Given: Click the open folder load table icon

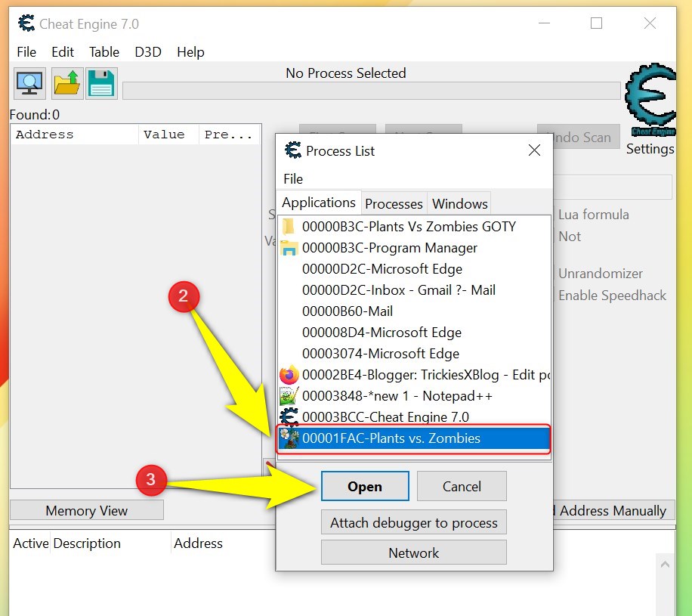Looking at the screenshot, I should tap(66, 83).
